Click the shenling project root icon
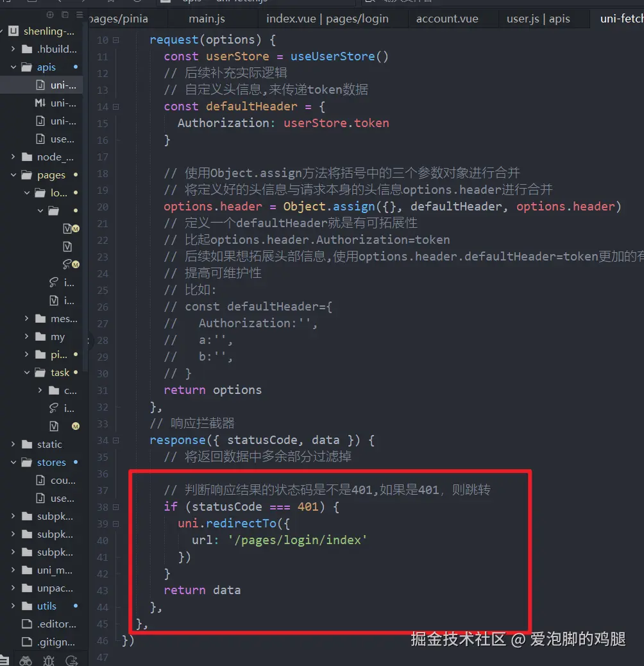The image size is (644, 666). point(13,31)
